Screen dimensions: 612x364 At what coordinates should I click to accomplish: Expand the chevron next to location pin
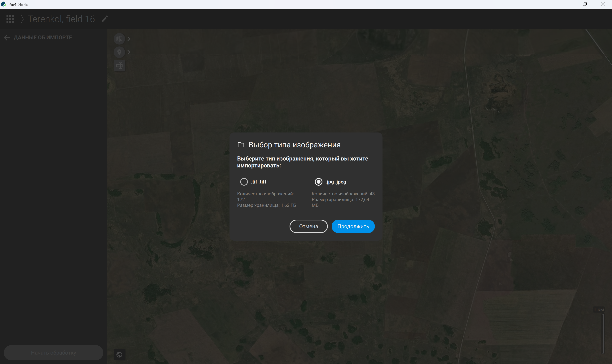[x=129, y=52]
